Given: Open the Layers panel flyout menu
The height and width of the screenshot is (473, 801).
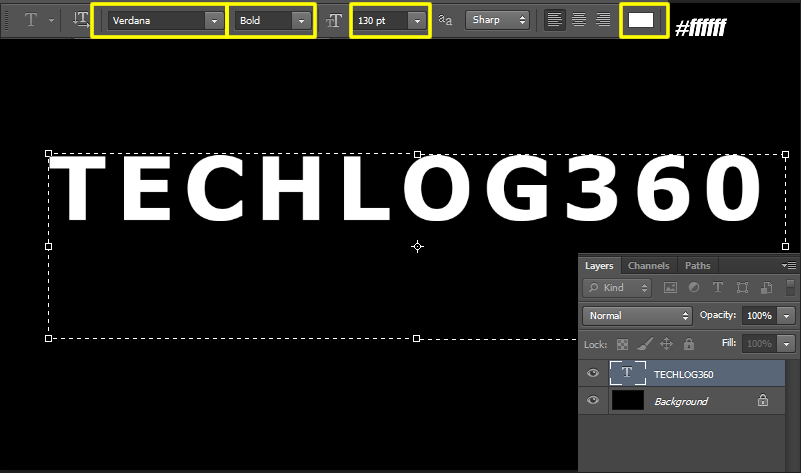Looking at the screenshot, I should coord(789,265).
